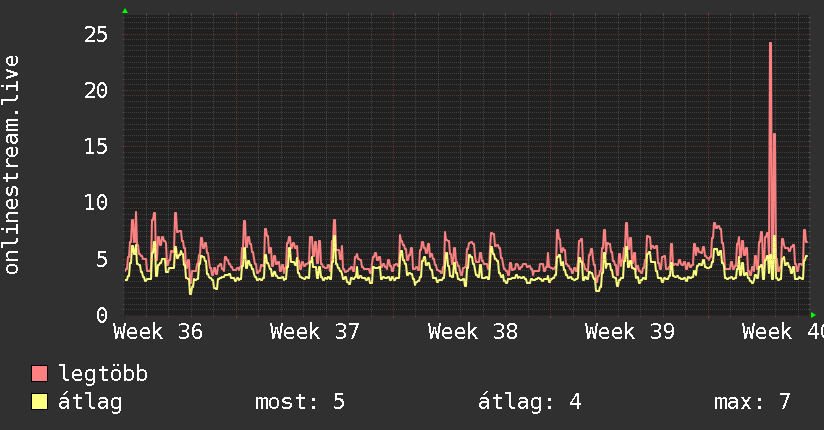This screenshot has height=430, width=824.
Task: Click the green arrow atop the y-axis
Action: (x=125, y=11)
